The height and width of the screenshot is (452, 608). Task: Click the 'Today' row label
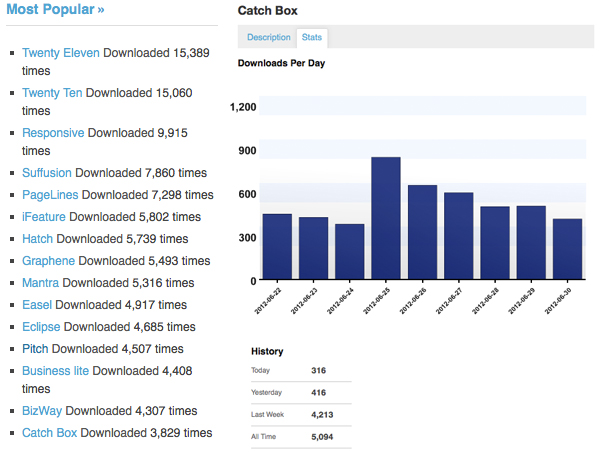click(x=260, y=370)
